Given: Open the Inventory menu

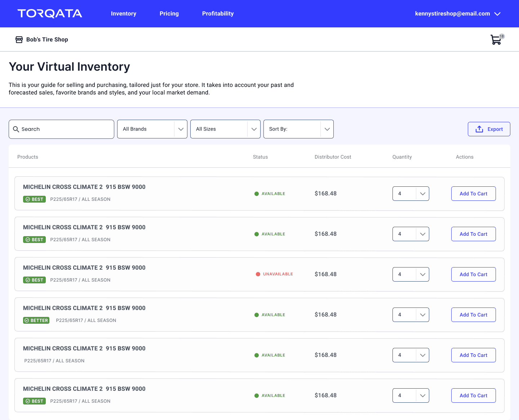Looking at the screenshot, I should point(124,14).
